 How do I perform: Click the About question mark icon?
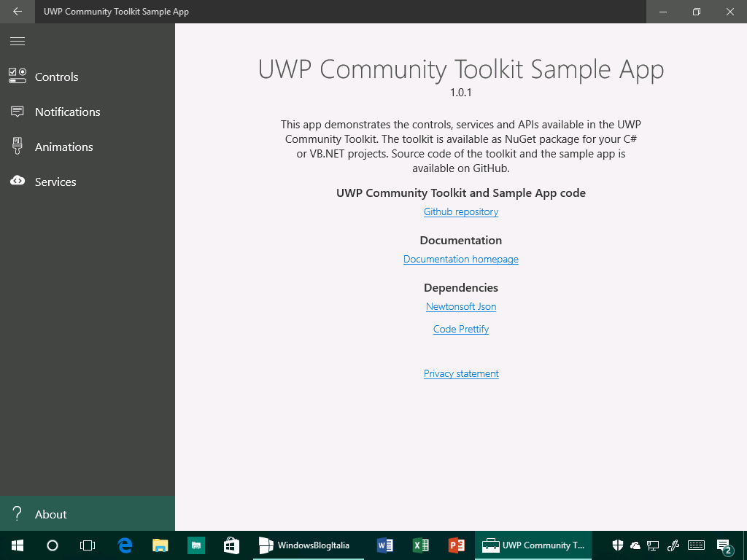18,514
